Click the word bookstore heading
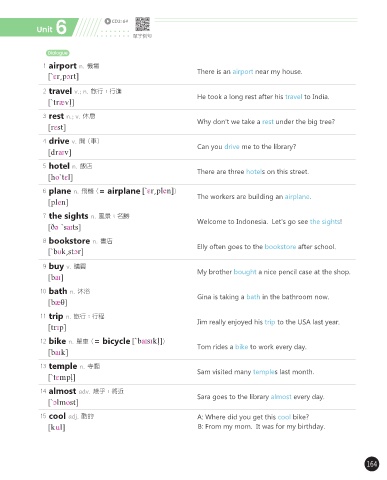Viewport: 387px width, 480px height. (x=69, y=241)
